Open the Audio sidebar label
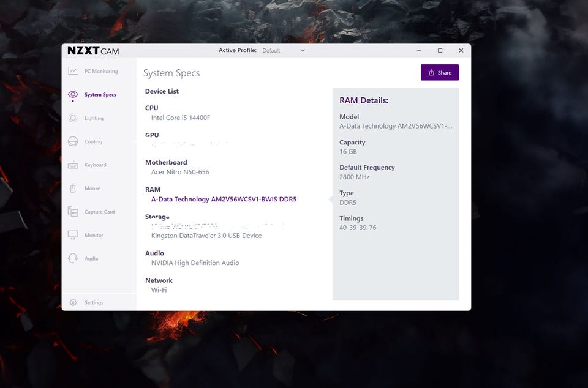The width and height of the screenshot is (588, 388). [91, 258]
